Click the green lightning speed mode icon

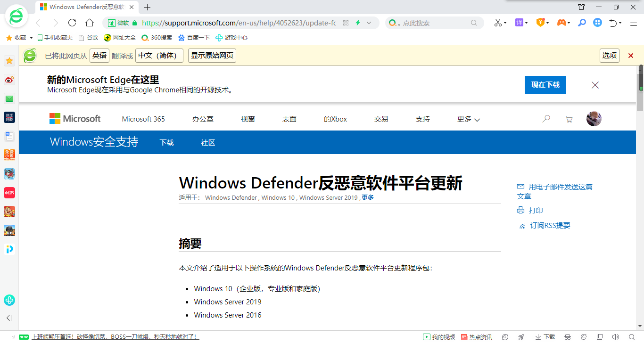click(x=358, y=23)
